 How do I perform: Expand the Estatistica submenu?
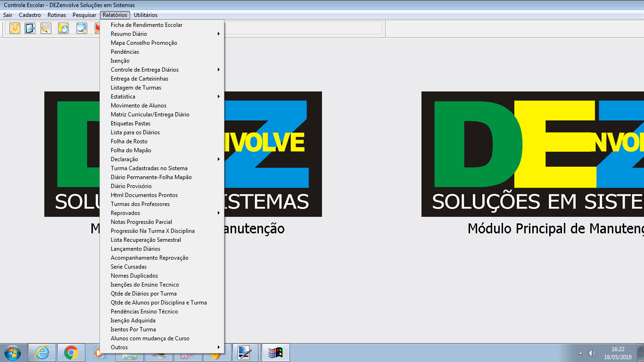click(123, 97)
